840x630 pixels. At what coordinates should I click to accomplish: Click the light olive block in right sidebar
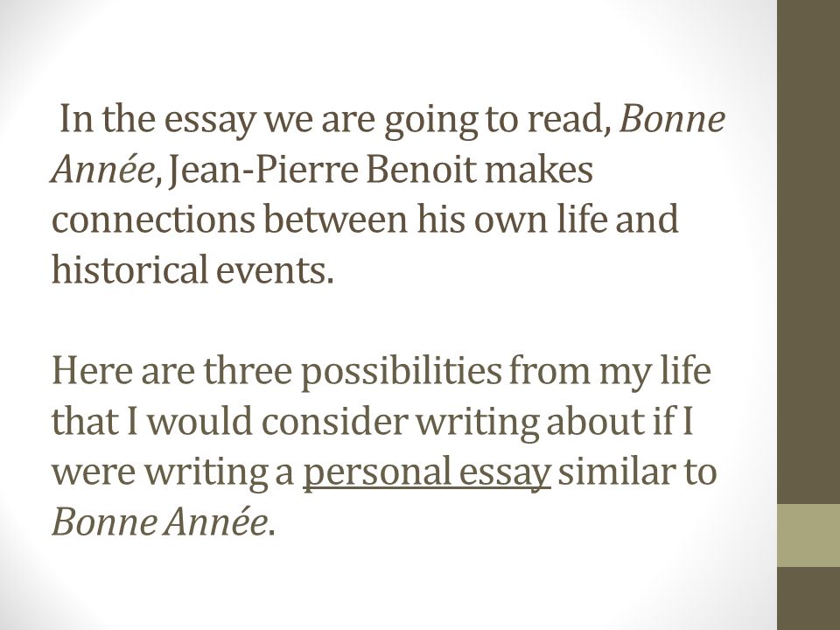tap(808, 535)
